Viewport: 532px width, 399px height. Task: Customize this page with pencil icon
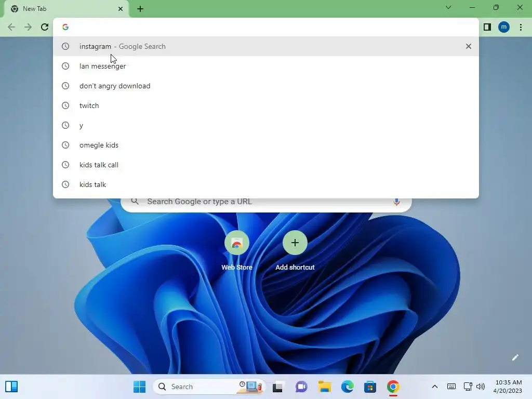click(515, 357)
